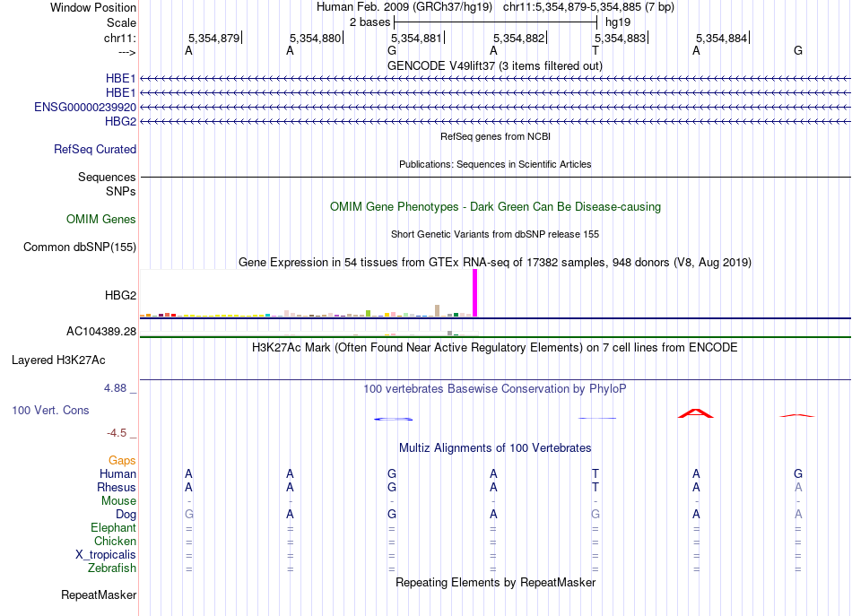The image size is (852, 616).
Task: Click the '2 bases' scale bar label
Action: [369, 22]
